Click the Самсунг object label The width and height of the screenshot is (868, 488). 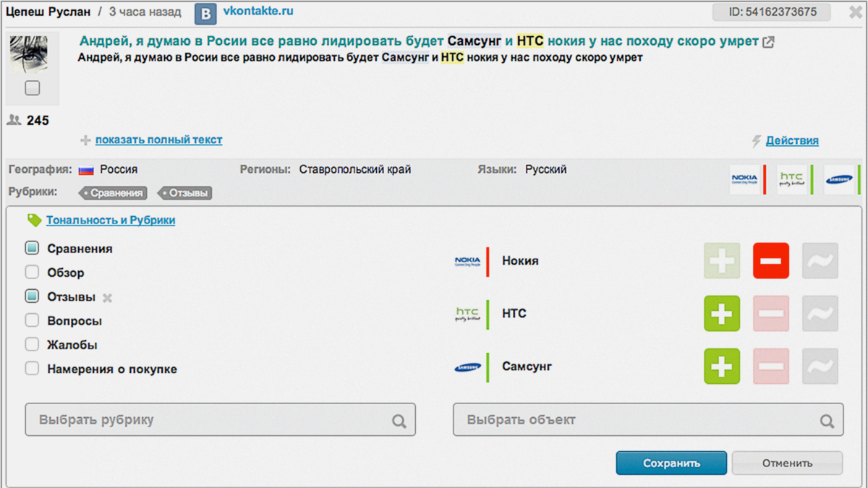[527, 367]
